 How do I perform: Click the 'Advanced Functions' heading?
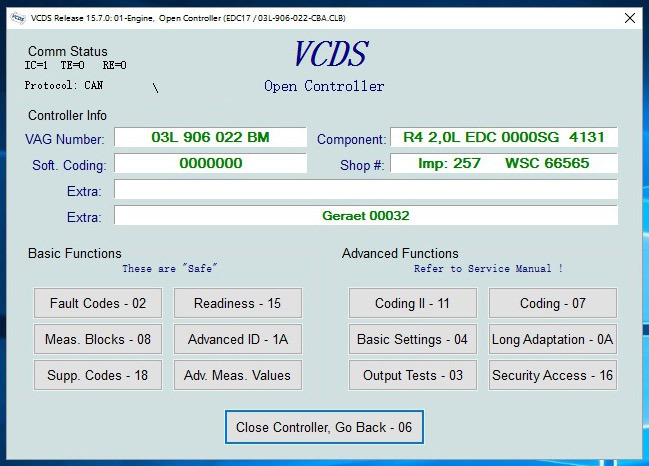click(x=400, y=253)
